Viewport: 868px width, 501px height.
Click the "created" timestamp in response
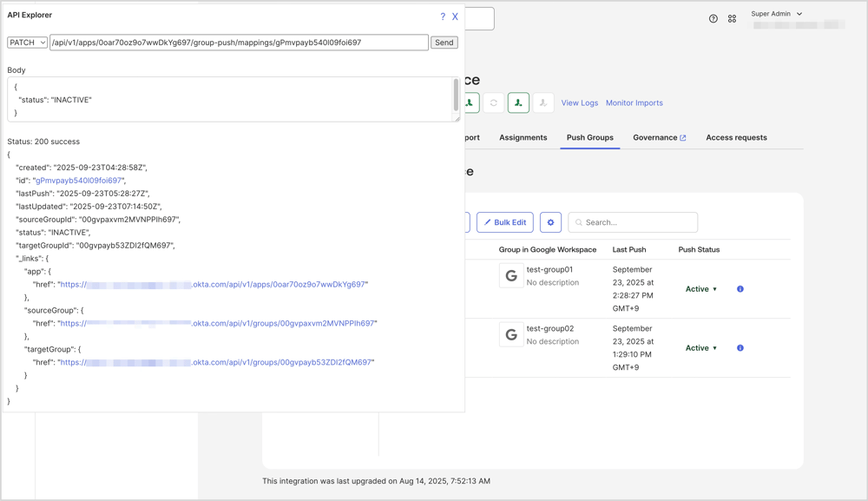click(x=100, y=168)
